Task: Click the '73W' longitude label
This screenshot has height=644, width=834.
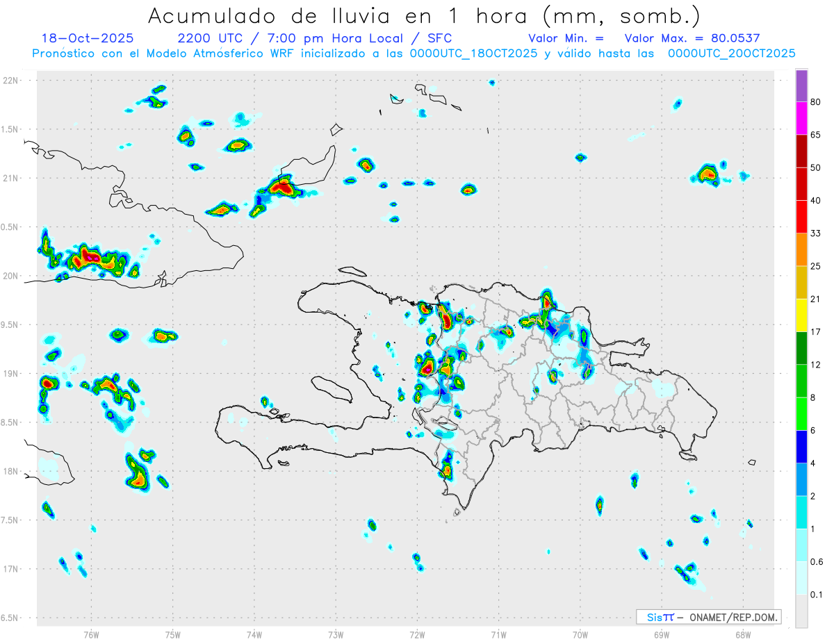Action: pyautogui.click(x=336, y=634)
